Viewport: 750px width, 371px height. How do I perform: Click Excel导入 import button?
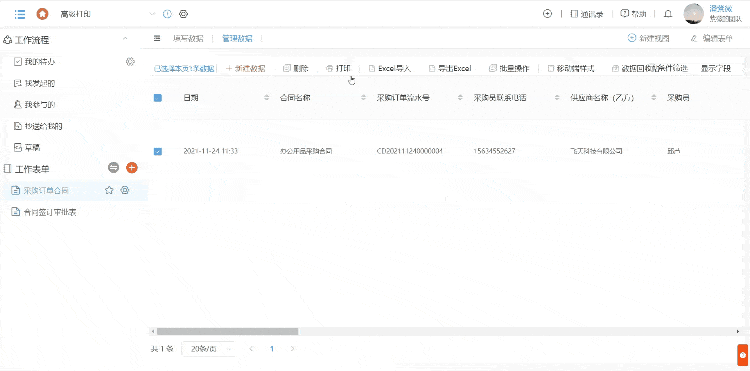coord(390,68)
